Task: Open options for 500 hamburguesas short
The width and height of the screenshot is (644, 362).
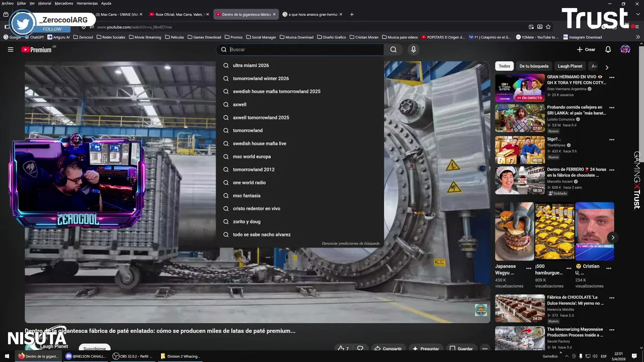Action: (x=569, y=268)
